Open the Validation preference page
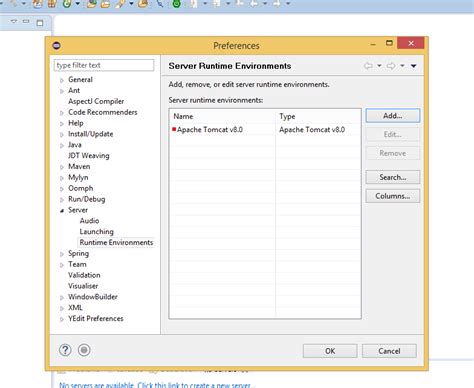The image size is (474, 388). 84,275
